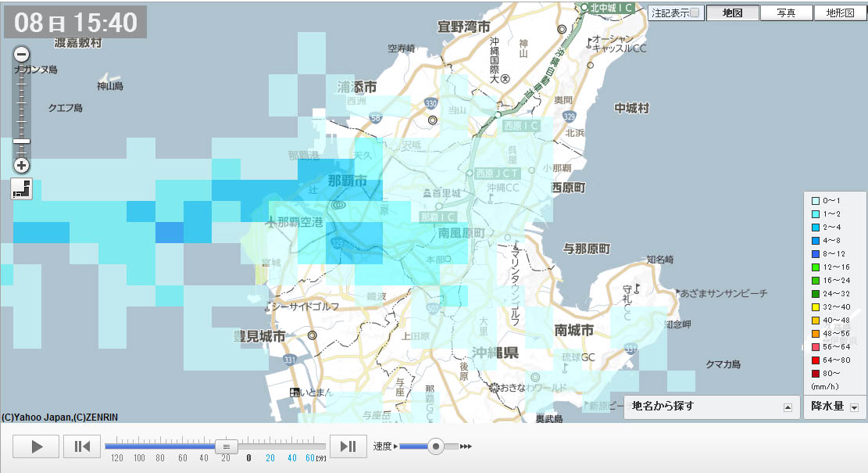Click the minus zoom-out button

(22, 55)
